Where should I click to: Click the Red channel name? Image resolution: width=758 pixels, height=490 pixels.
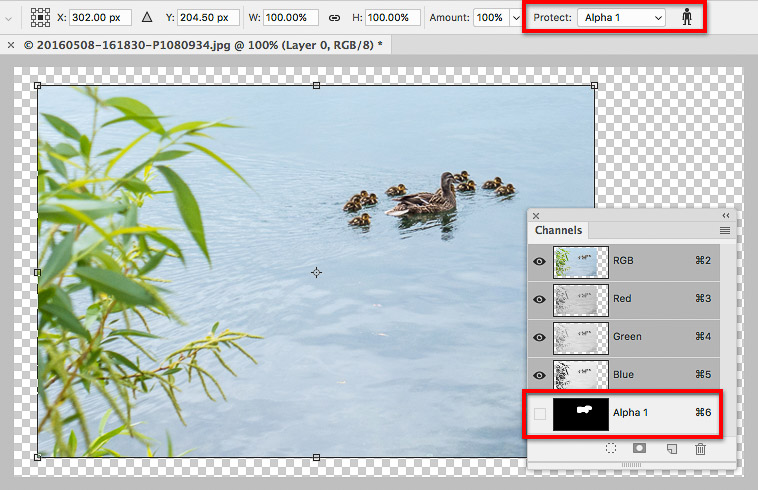pyautogui.click(x=622, y=299)
